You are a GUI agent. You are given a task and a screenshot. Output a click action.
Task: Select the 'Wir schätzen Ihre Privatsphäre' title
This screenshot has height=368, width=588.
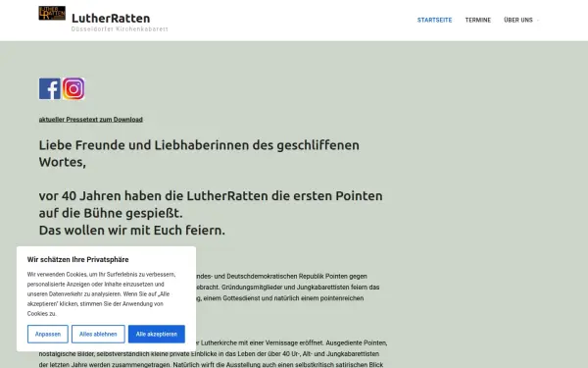click(x=78, y=259)
